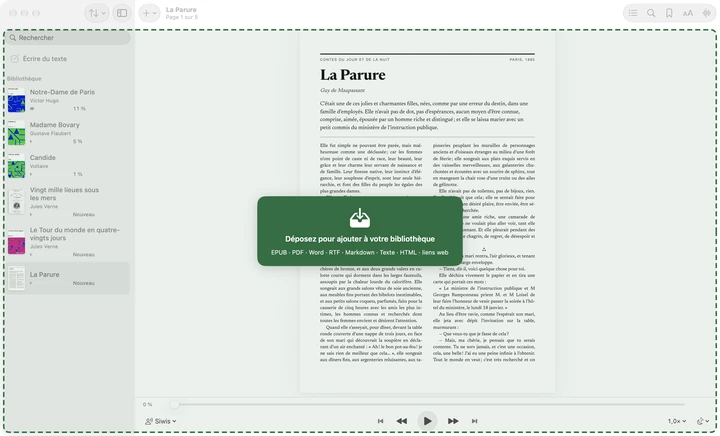Click Notre-Dame de Paris cover thumbnail

[17, 100]
